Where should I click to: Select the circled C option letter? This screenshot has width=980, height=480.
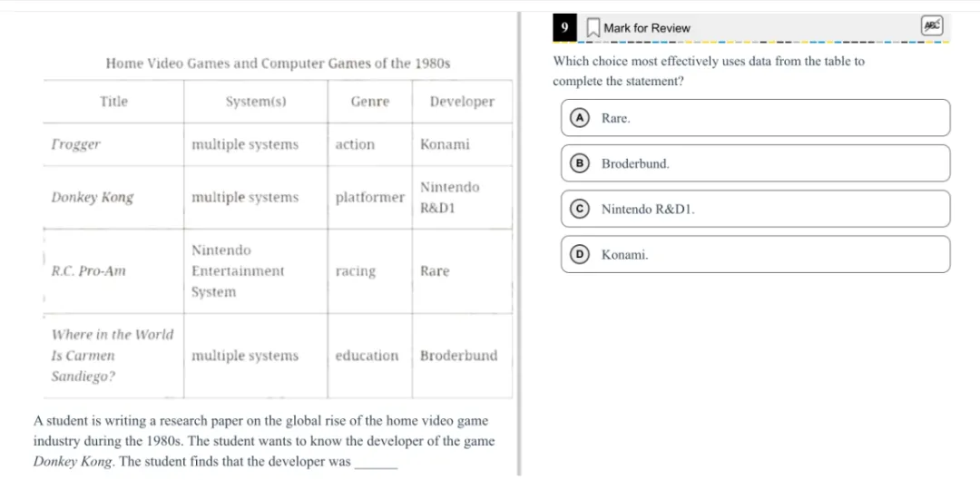[x=581, y=210]
